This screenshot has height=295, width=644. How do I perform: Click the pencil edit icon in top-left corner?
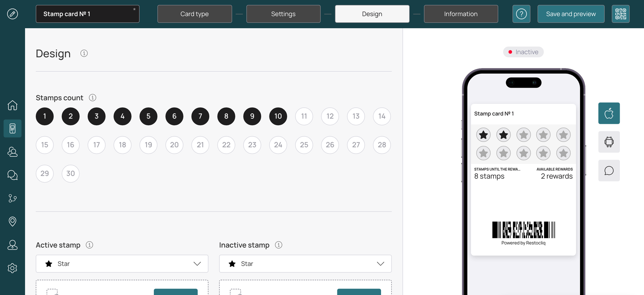click(x=13, y=14)
